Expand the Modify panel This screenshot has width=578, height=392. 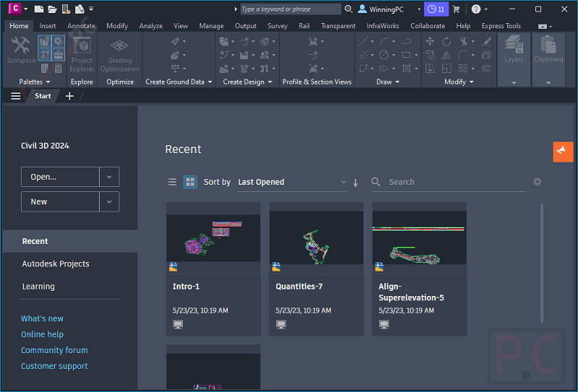coord(459,82)
